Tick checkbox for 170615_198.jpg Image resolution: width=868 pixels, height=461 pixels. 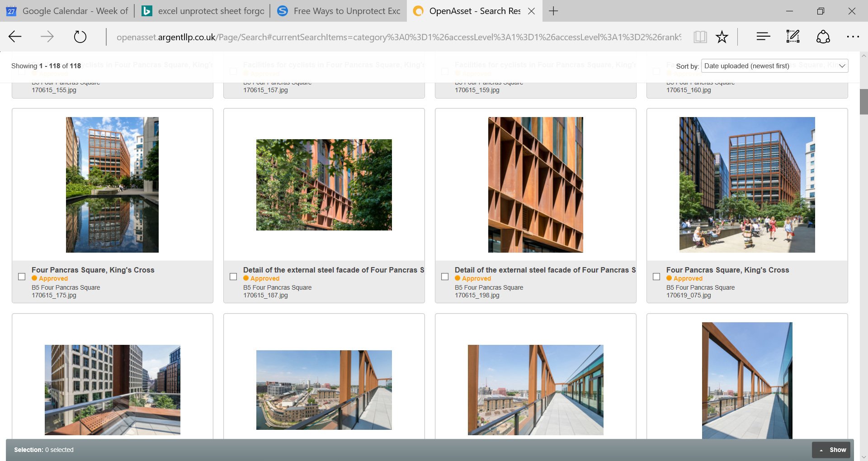coord(445,277)
